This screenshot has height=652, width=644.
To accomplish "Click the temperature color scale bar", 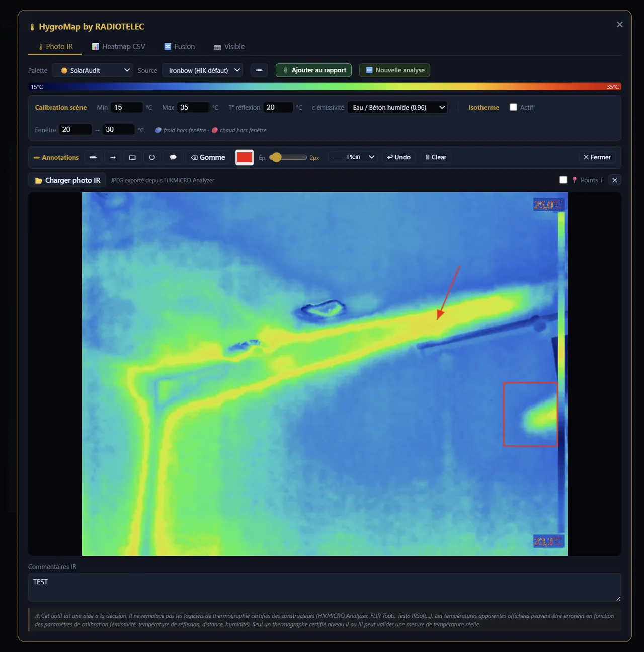I will pyautogui.click(x=325, y=87).
